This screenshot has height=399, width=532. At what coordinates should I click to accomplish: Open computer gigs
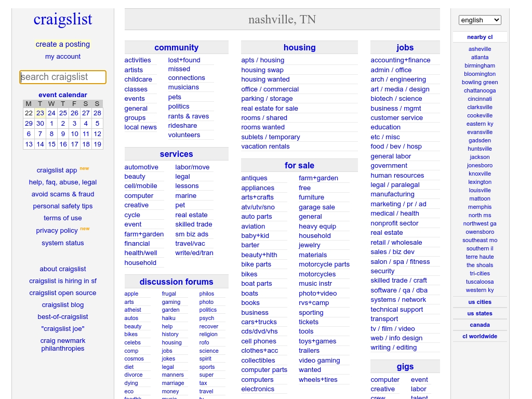(385, 380)
